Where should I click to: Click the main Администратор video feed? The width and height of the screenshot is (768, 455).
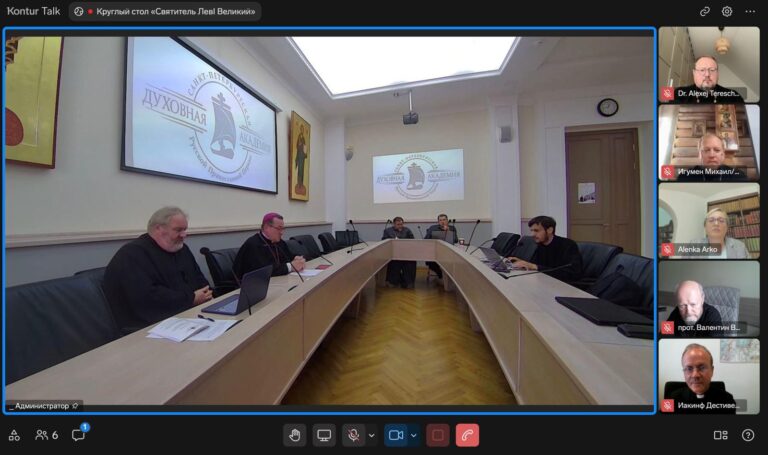coord(330,220)
